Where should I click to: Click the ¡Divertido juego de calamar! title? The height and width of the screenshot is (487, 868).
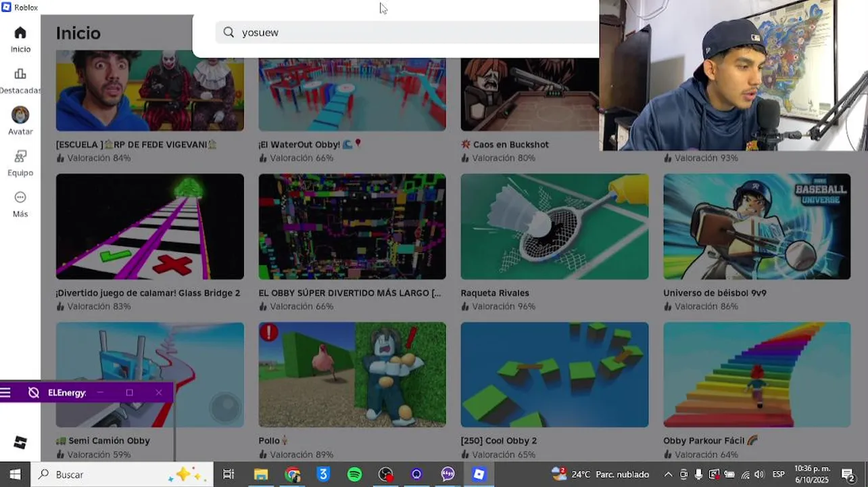[x=148, y=293]
